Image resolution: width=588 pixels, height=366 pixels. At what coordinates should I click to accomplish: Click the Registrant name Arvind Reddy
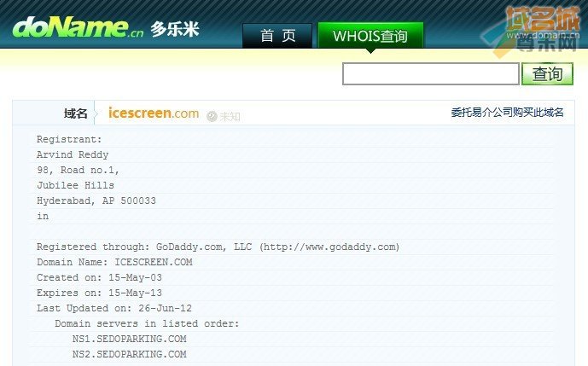coord(73,154)
